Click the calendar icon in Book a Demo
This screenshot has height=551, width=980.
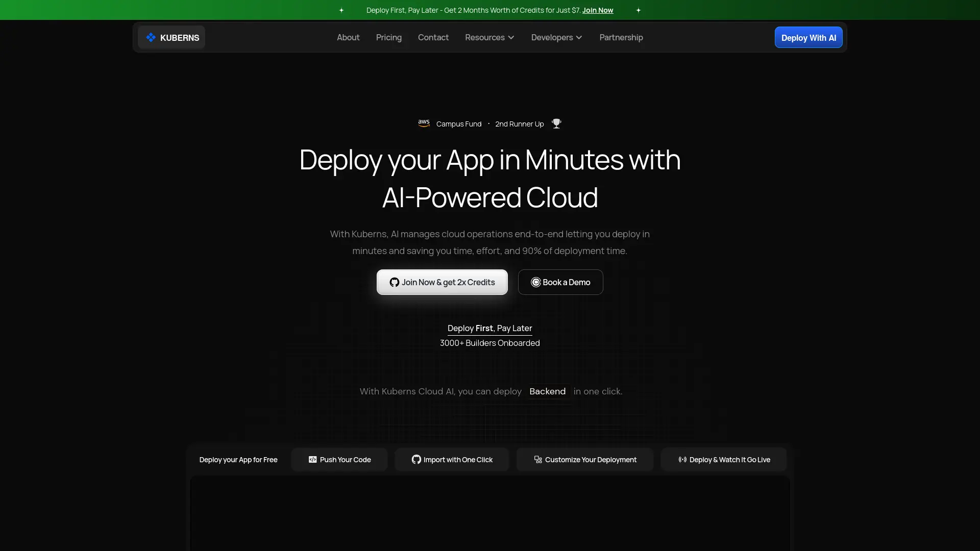[x=536, y=282]
